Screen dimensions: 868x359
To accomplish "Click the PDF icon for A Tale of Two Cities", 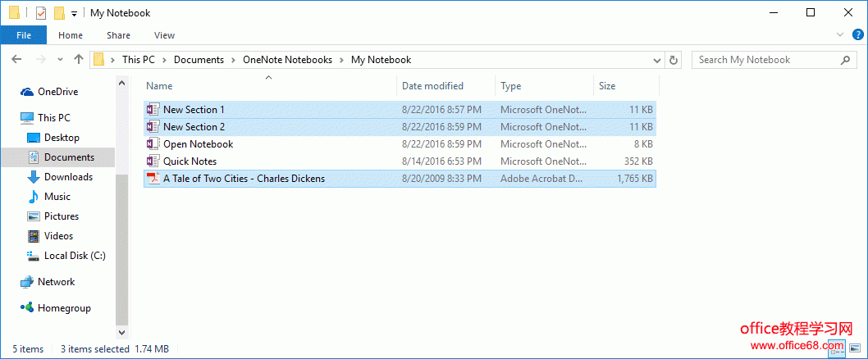I will coord(152,179).
